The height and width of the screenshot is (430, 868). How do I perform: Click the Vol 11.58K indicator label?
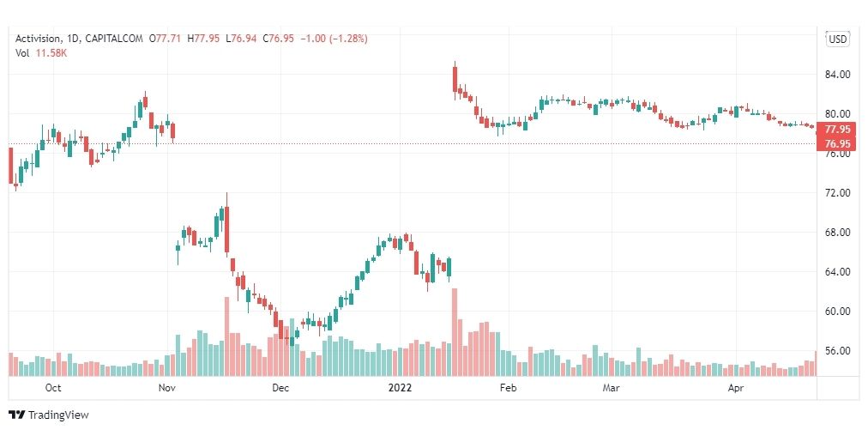[x=40, y=54]
